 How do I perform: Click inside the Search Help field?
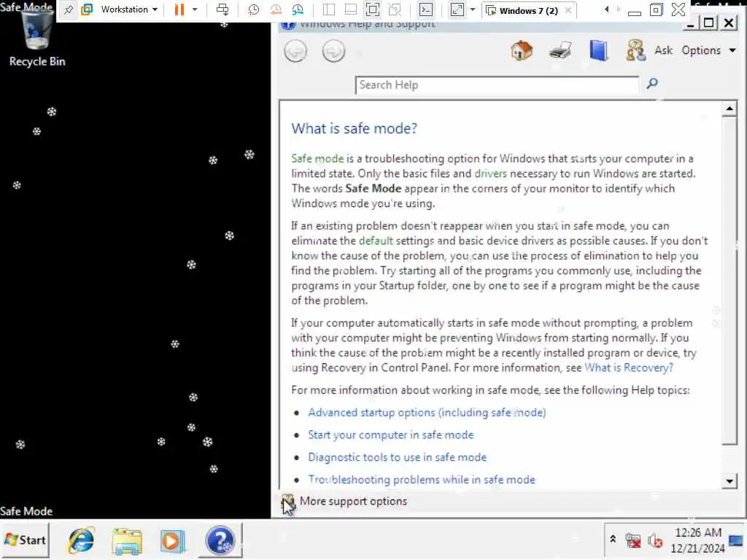coord(497,85)
